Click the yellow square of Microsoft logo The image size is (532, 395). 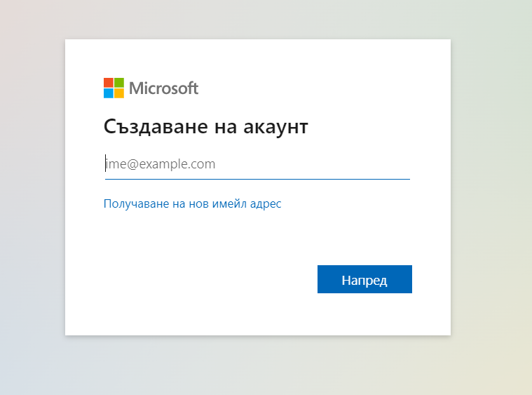119,93
